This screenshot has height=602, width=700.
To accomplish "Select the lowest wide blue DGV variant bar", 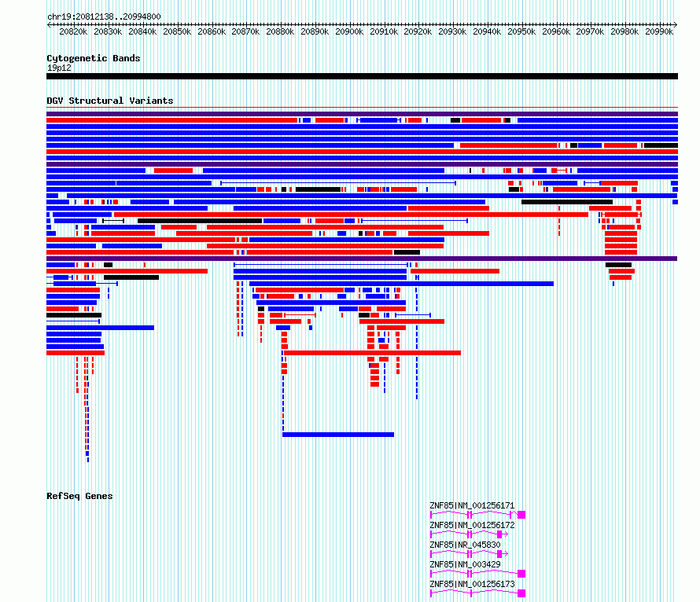I will pyautogui.click(x=338, y=435).
